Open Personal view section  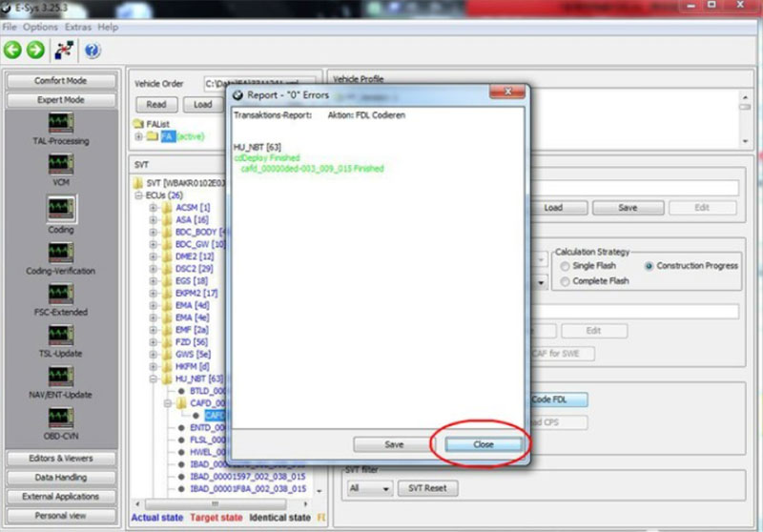(x=61, y=516)
